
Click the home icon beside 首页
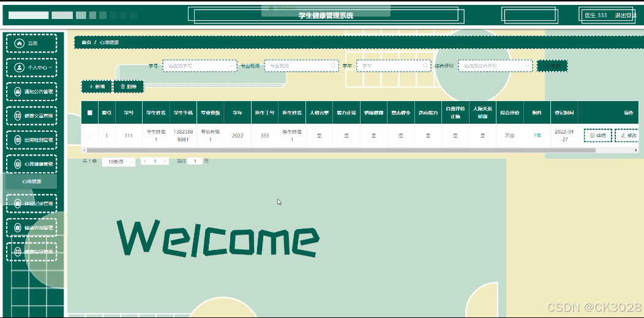[x=19, y=43]
